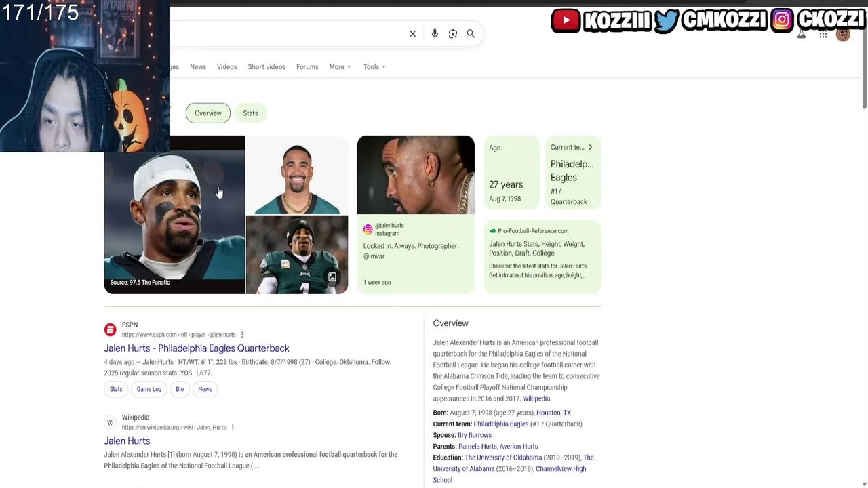This screenshot has height=488, width=868.
Task: Click the Stats sitelink under ESPN result
Action: coord(116,389)
